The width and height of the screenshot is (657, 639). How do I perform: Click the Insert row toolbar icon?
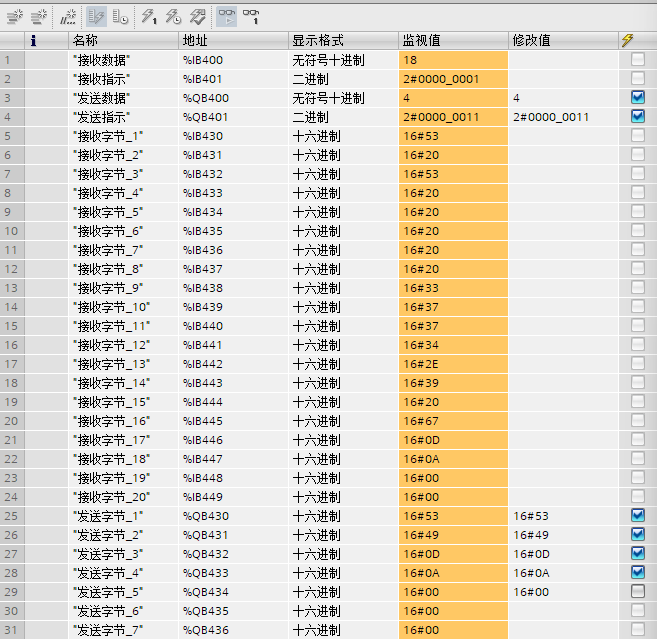[13, 16]
